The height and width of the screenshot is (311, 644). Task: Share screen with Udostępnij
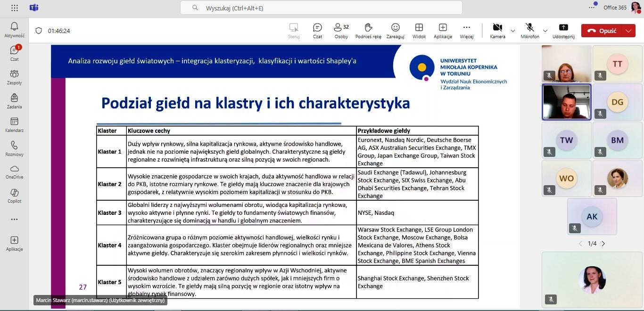click(563, 30)
